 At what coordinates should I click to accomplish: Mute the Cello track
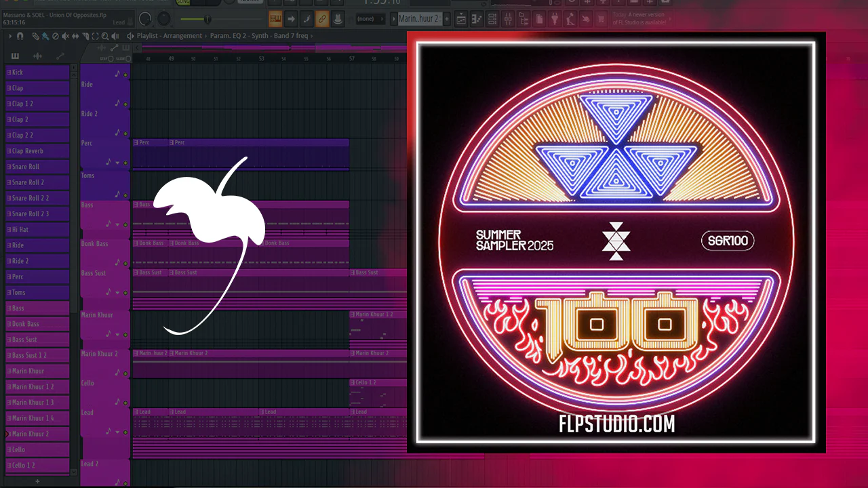(x=125, y=403)
